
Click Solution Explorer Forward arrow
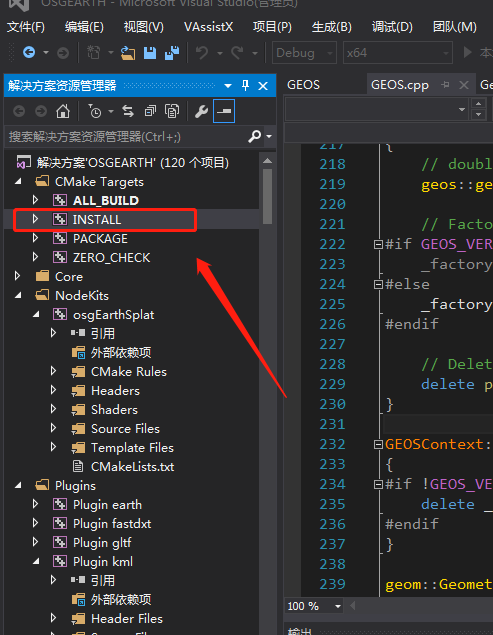pyautogui.click(x=41, y=111)
